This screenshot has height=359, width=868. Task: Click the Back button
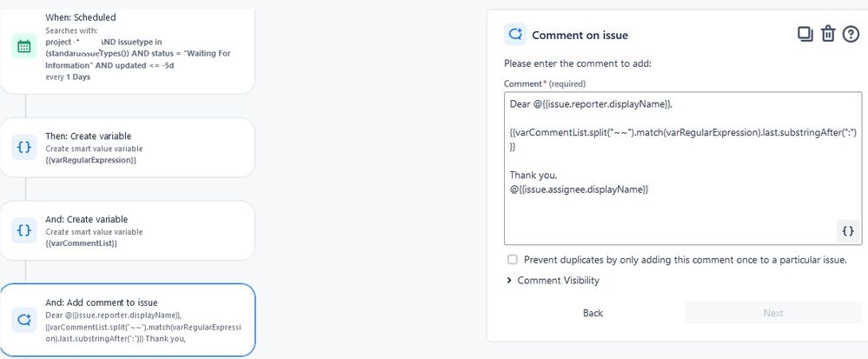593,313
